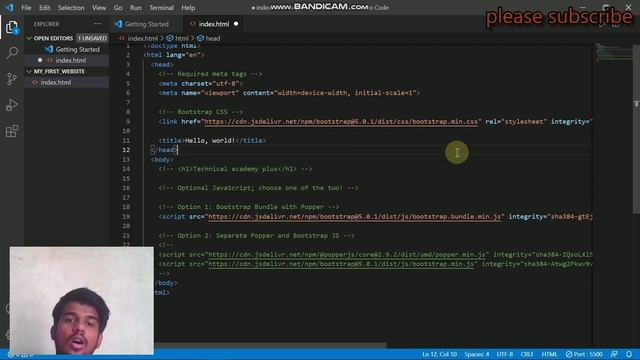Image resolution: width=640 pixels, height=360 pixels.
Task: Select Getting Started in Open Editors
Action: pos(67,49)
